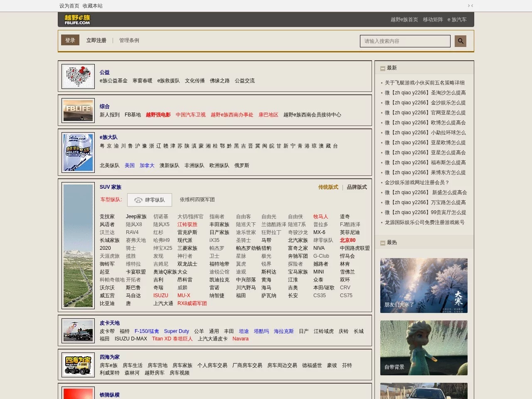
Task: Open the 四海为家 section image
Action: [x=78, y=365]
